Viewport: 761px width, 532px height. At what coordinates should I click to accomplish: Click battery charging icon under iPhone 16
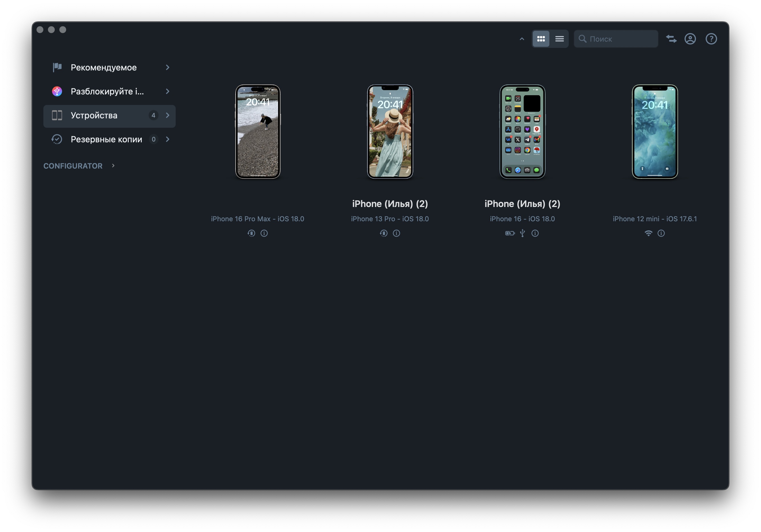coord(510,233)
